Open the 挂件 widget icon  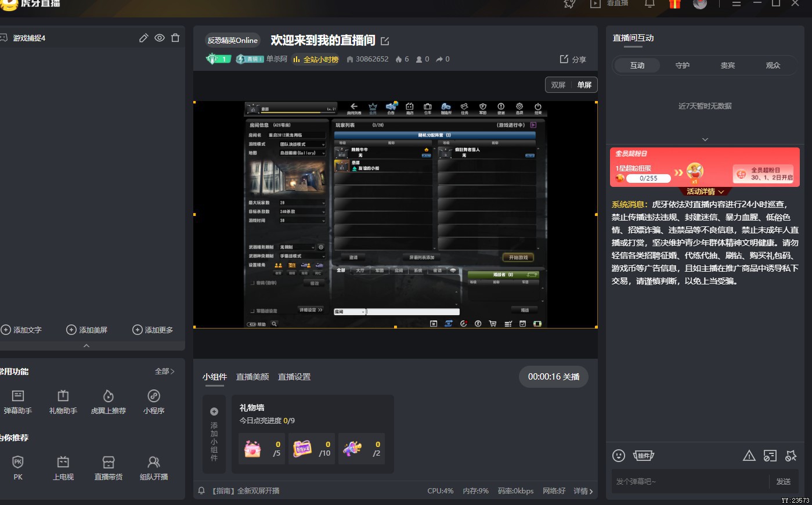click(x=643, y=456)
